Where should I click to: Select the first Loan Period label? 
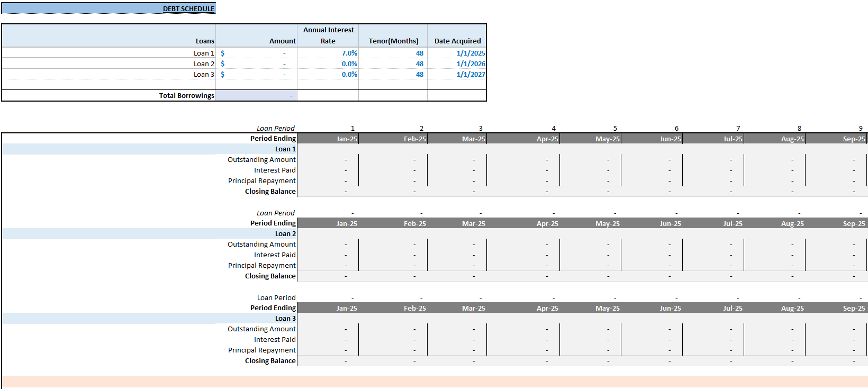tap(276, 128)
